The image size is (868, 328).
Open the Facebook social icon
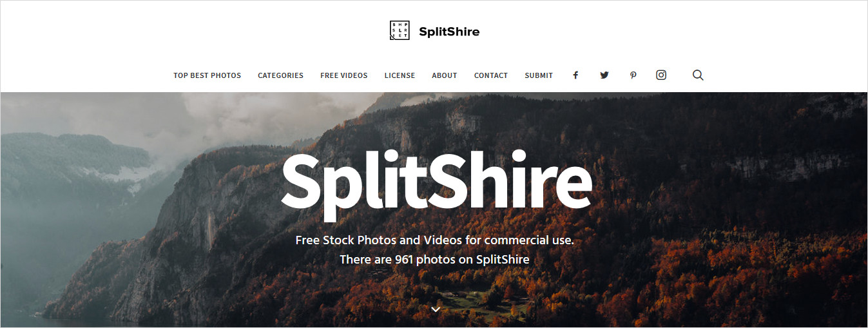pyautogui.click(x=575, y=75)
